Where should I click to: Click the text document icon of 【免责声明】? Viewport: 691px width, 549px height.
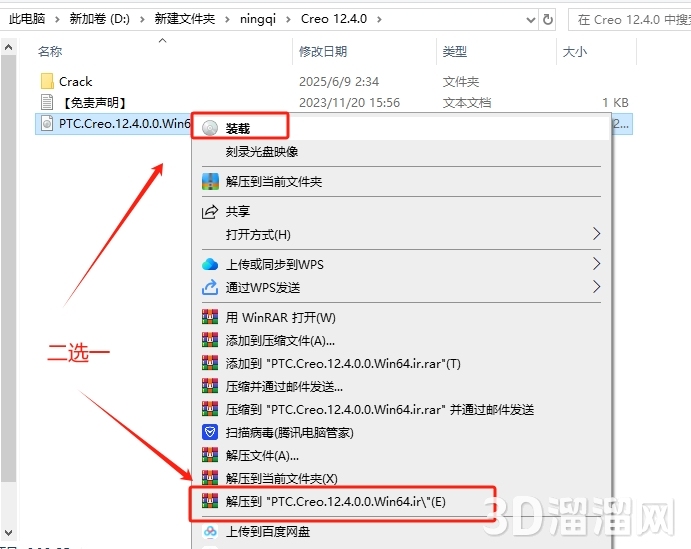pyautogui.click(x=47, y=102)
